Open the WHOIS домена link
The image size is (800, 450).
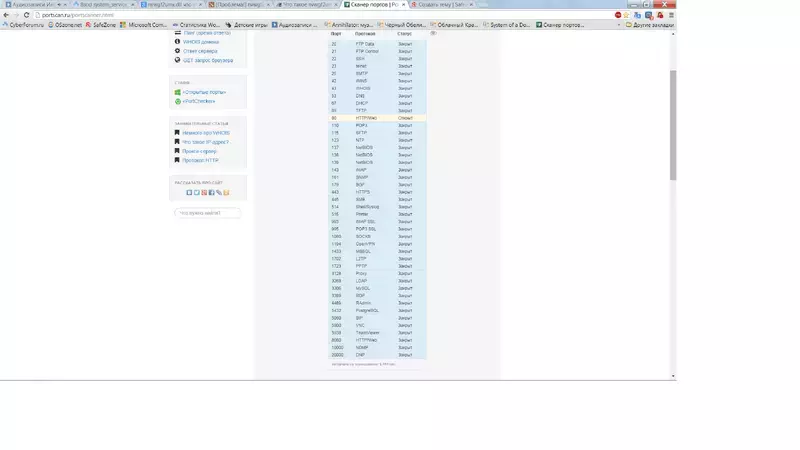pyautogui.click(x=201, y=42)
